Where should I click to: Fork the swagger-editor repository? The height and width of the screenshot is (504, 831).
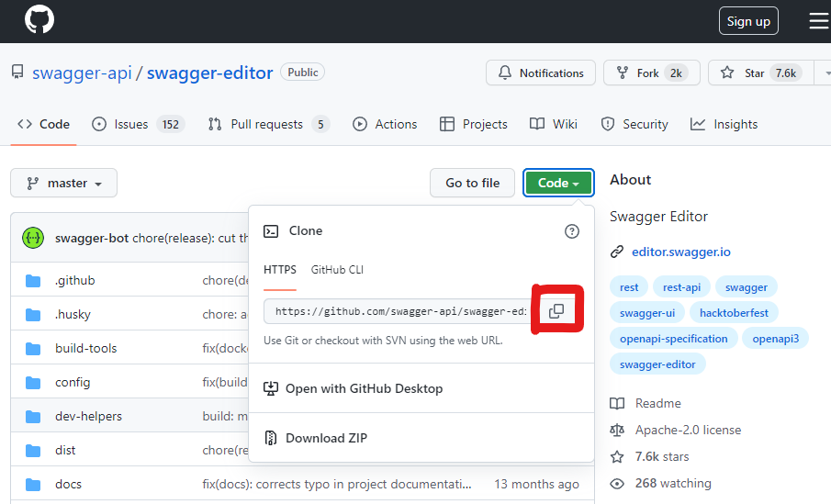[651, 73]
